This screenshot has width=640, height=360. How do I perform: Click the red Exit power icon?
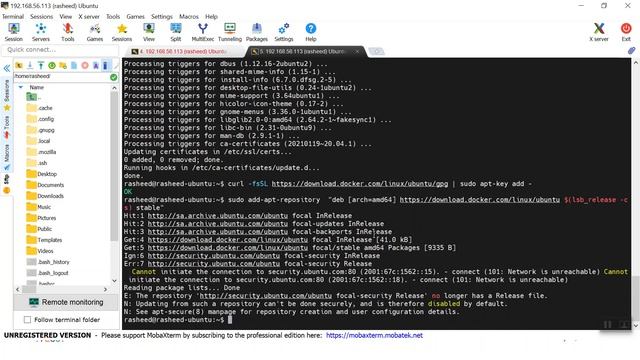626,32
